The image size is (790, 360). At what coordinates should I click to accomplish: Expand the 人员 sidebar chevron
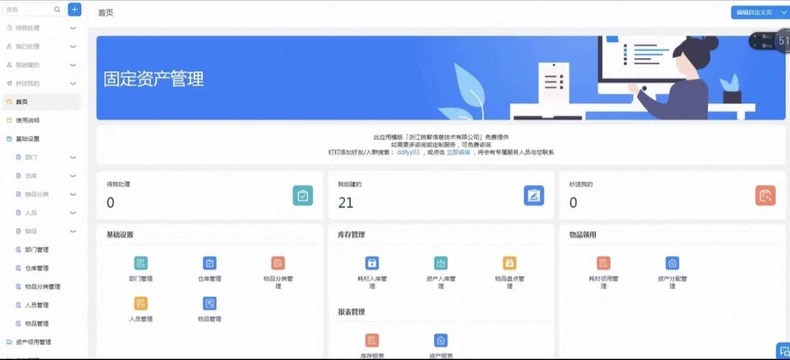pyautogui.click(x=73, y=213)
